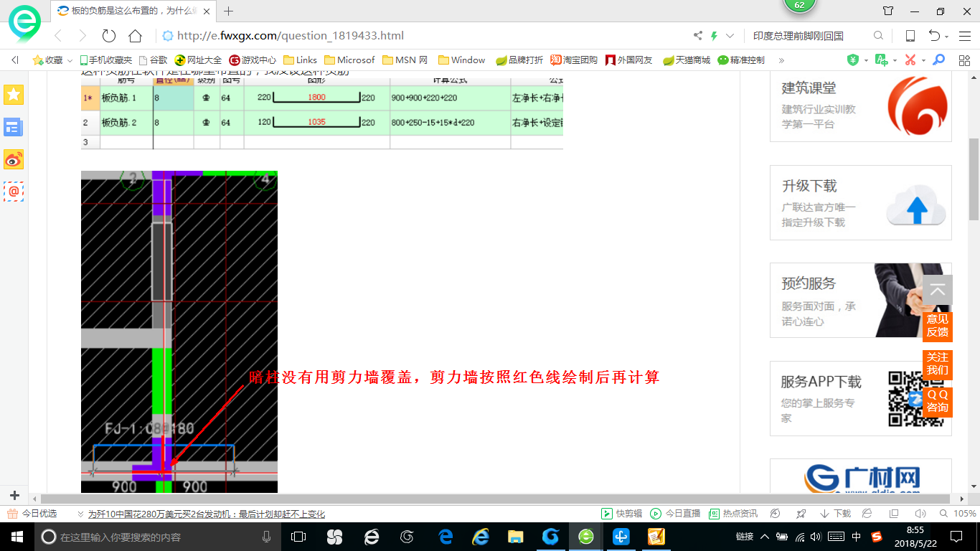Click the 意见反馈 orange button
This screenshot has height=551, width=980.
938,325
